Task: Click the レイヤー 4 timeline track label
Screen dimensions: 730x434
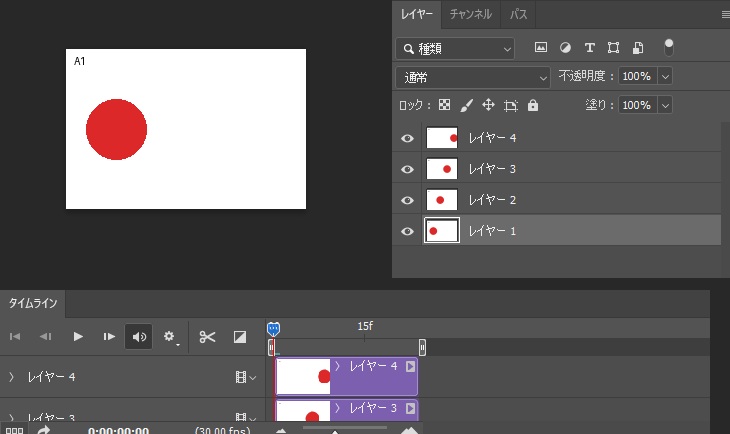Action: (x=51, y=377)
